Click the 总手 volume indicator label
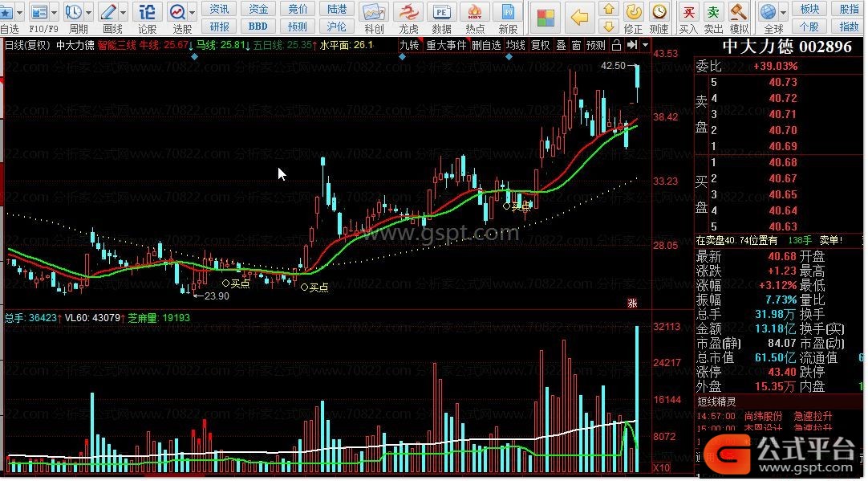Viewport: 868px width, 481px height. tap(14, 318)
